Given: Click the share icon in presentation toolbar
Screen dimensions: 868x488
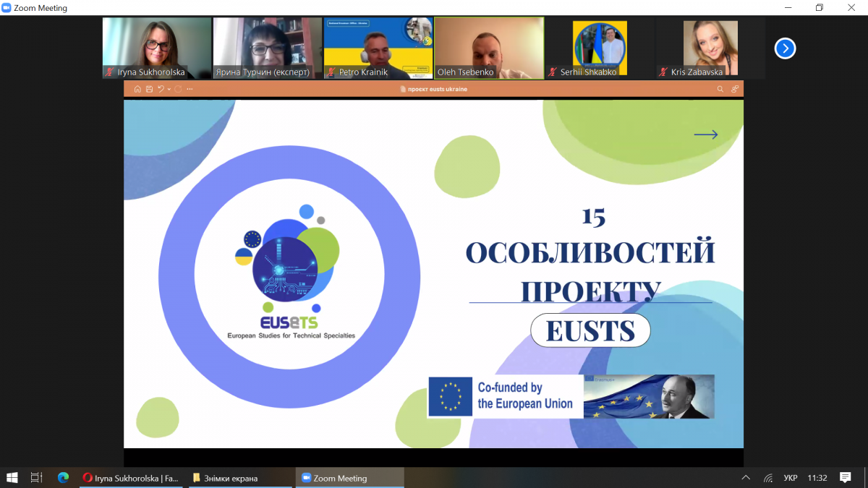Looking at the screenshot, I should point(735,89).
